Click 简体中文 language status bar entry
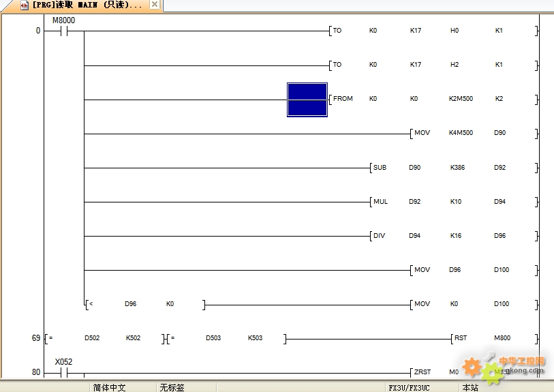Viewport: 554px width, 392px height. [110, 388]
